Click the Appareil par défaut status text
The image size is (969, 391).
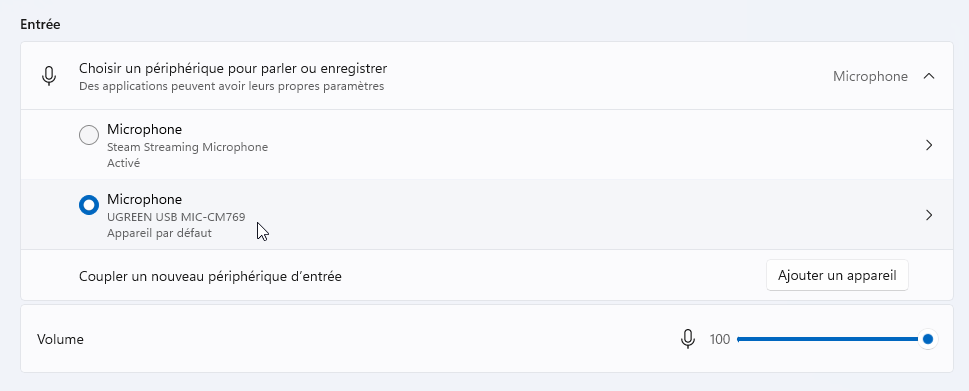[x=159, y=233]
